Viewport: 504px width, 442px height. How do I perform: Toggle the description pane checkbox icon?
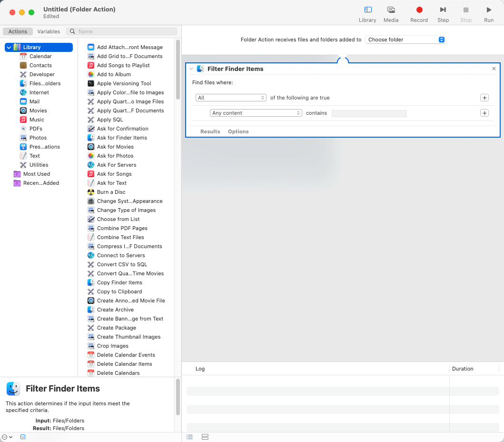[x=23, y=437]
